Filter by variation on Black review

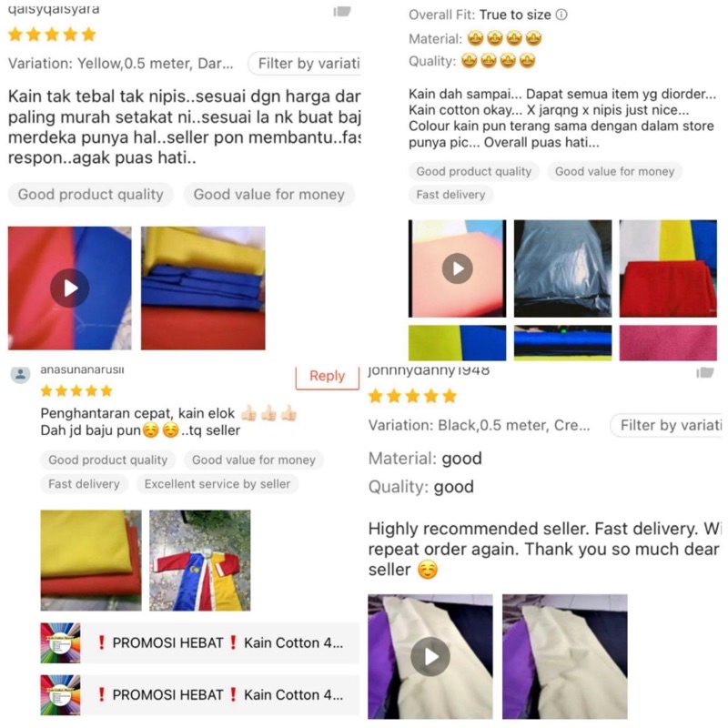[x=666, y=425]
